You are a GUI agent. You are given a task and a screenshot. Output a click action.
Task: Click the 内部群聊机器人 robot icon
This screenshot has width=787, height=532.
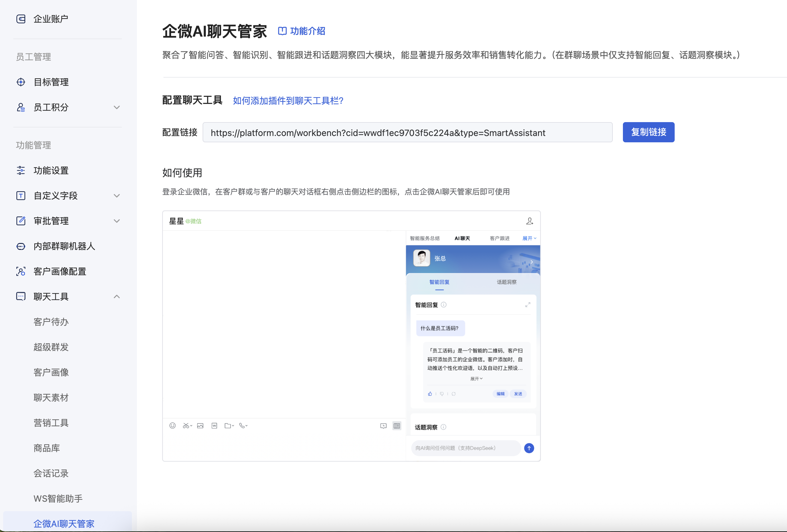tap(21, 246)
